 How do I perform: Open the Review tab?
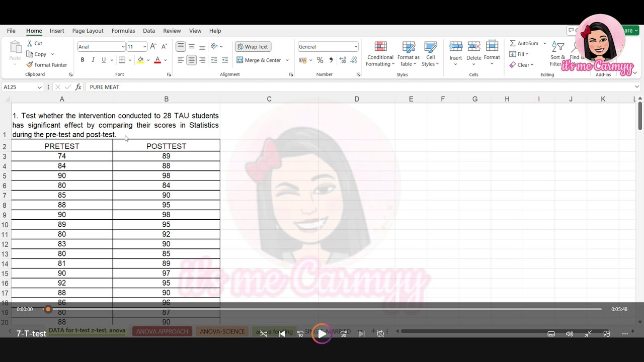tap(172, 31)
